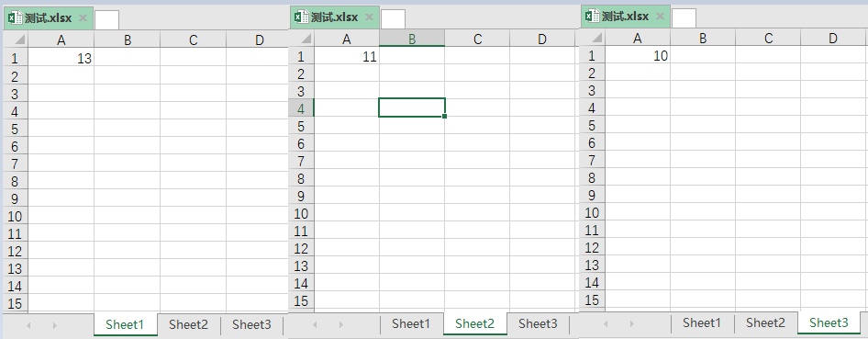Close the 测试.xlsx tab above the cell showing 10

(x=659, y=16)
